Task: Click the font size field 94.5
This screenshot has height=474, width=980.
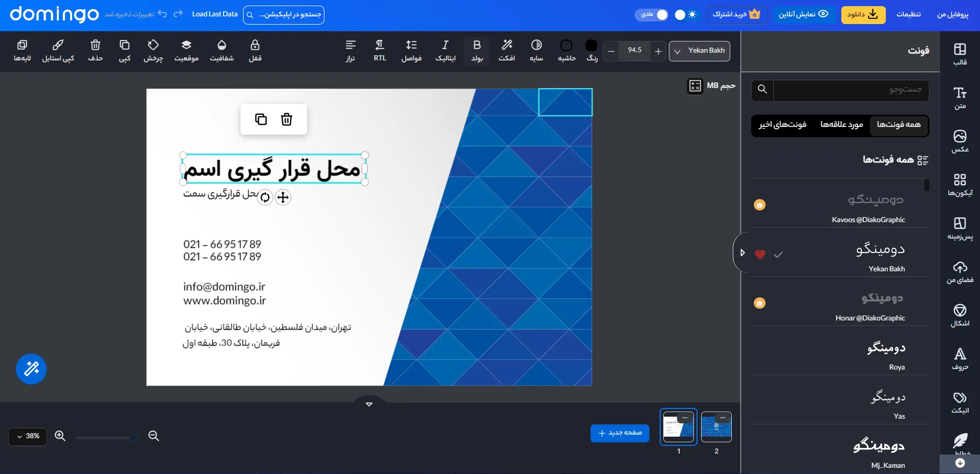Action: [x=635, y=51]
